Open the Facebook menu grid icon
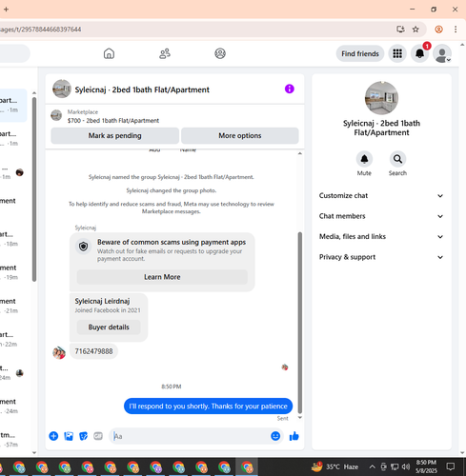The image size is (466, 476). [397, 53]
